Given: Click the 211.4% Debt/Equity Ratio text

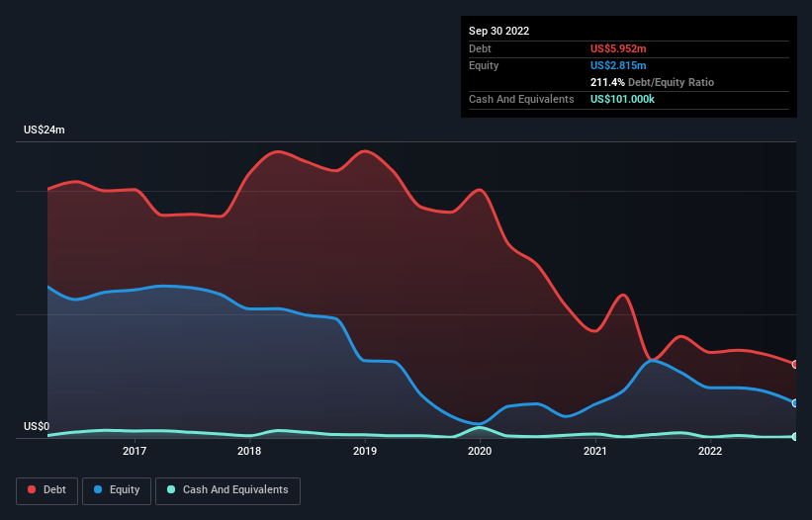Looking at the screenshot, I should (x=652, y=82).
